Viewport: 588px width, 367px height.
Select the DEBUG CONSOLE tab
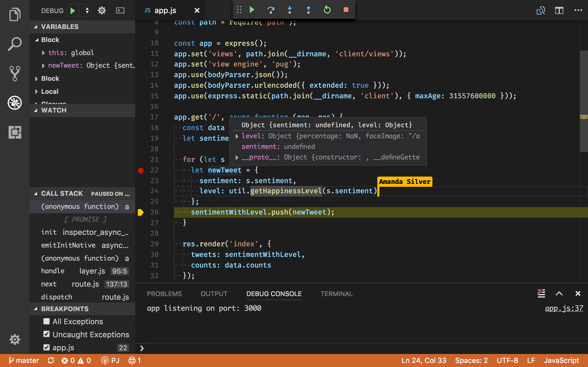click(x=274, y=294)
